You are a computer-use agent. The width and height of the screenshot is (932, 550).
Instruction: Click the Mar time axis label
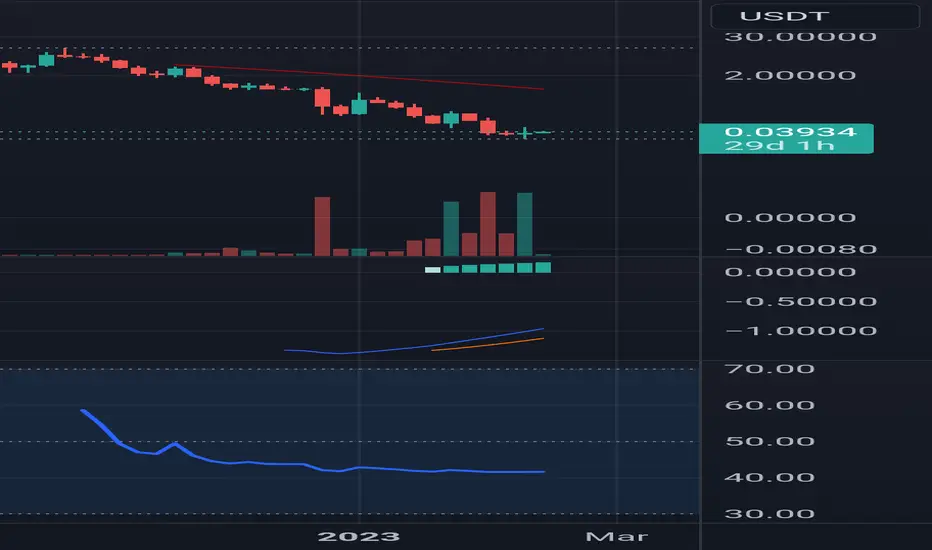[616, 536]
